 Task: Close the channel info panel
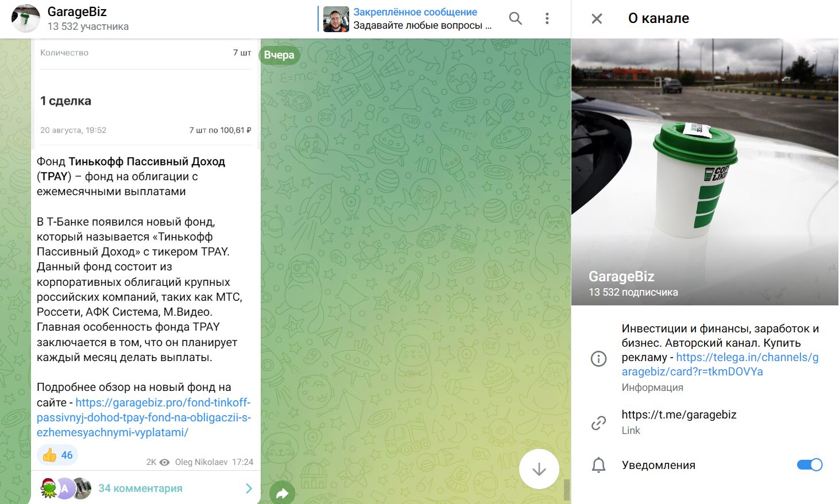click(597, 19)
